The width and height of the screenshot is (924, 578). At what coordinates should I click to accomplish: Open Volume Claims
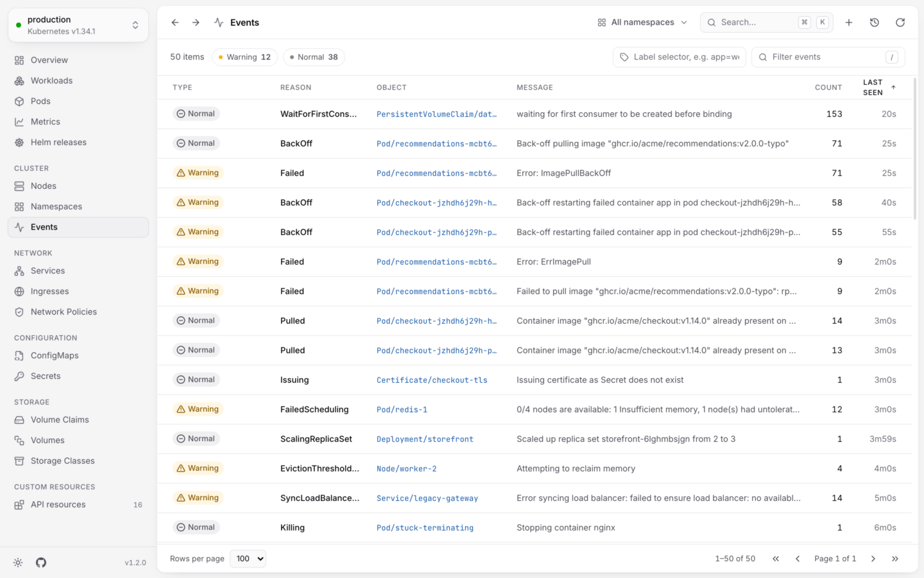tap(78, 420)
